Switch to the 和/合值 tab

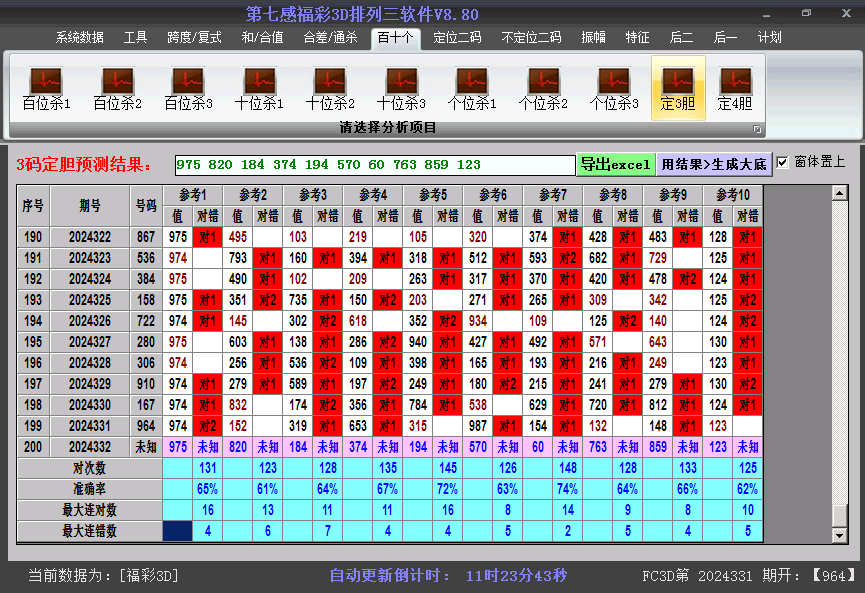263,38
